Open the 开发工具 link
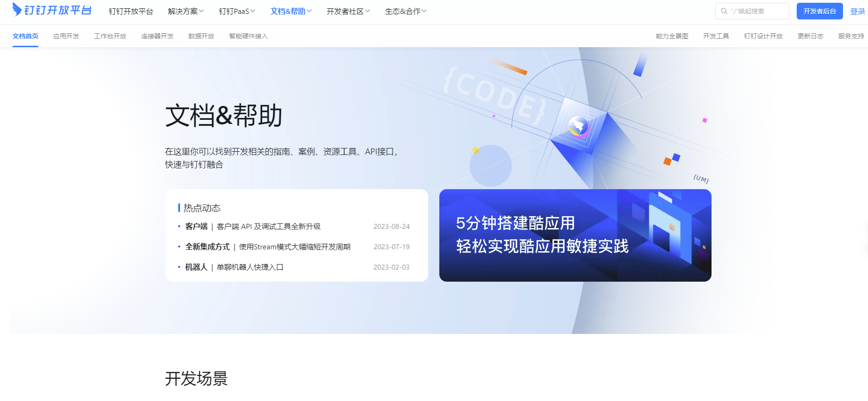868x401 pixels. (x=716, y=36)
